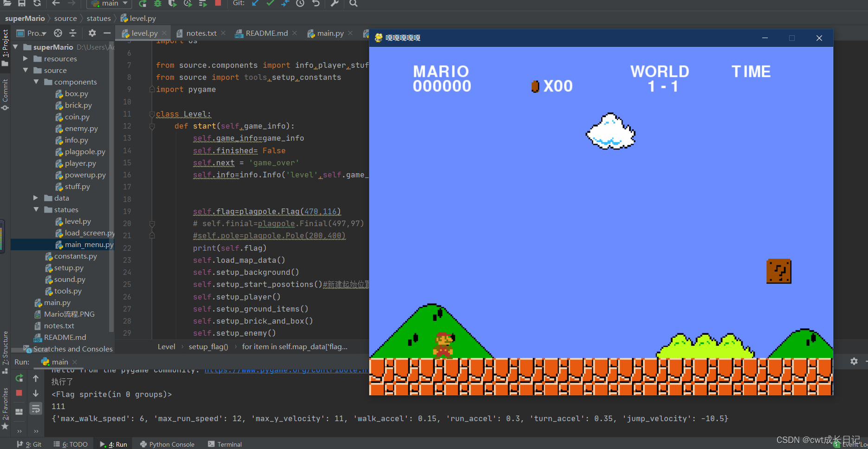Toggle the Commit side tool window
The width and height of the screenshot is (868, 449).
click(5, 94)
